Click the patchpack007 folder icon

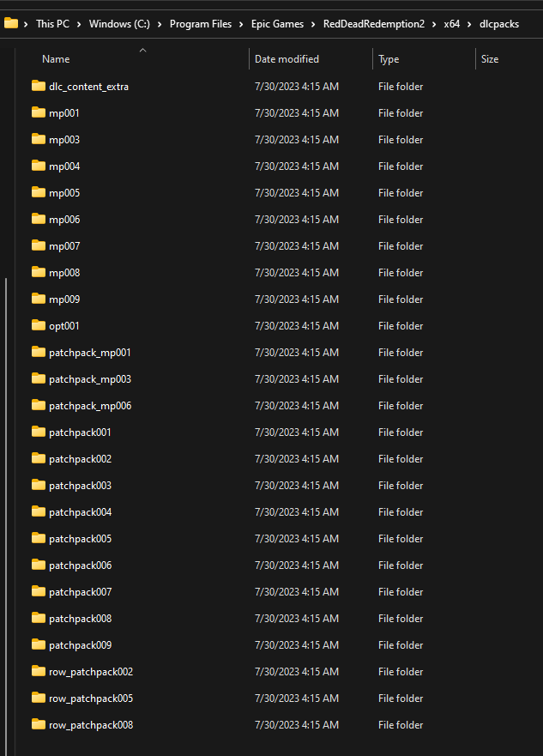click(39, 591)
